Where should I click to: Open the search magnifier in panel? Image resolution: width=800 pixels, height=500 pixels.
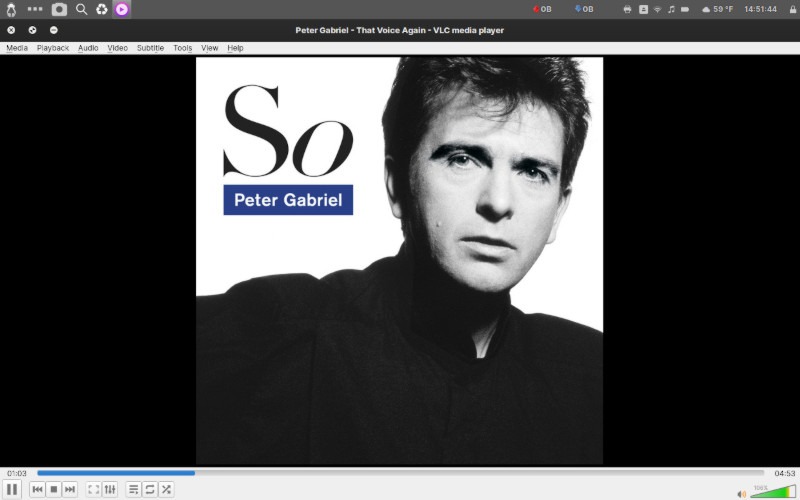point(81,9)
